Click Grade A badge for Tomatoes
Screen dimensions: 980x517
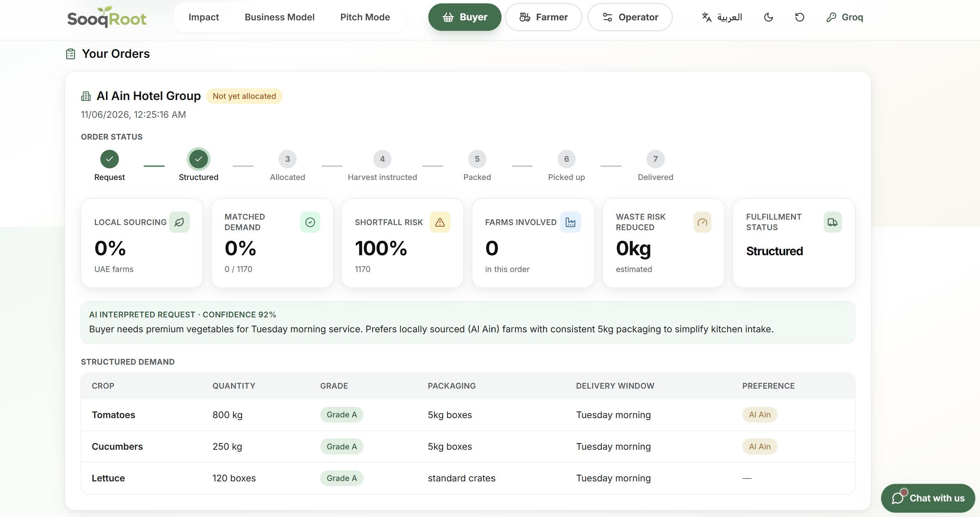(x=342, y=415)
